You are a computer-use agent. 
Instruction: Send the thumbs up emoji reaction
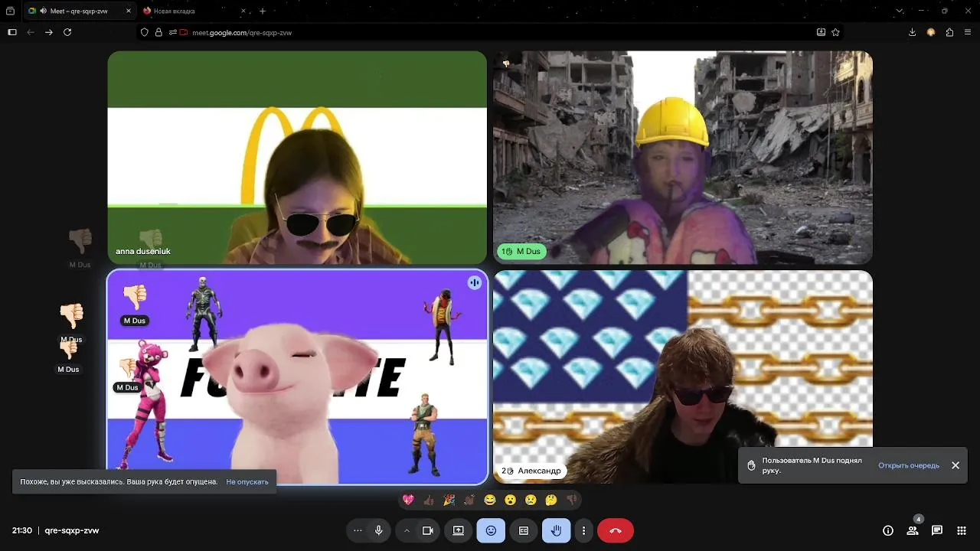(x=429, y=500)
